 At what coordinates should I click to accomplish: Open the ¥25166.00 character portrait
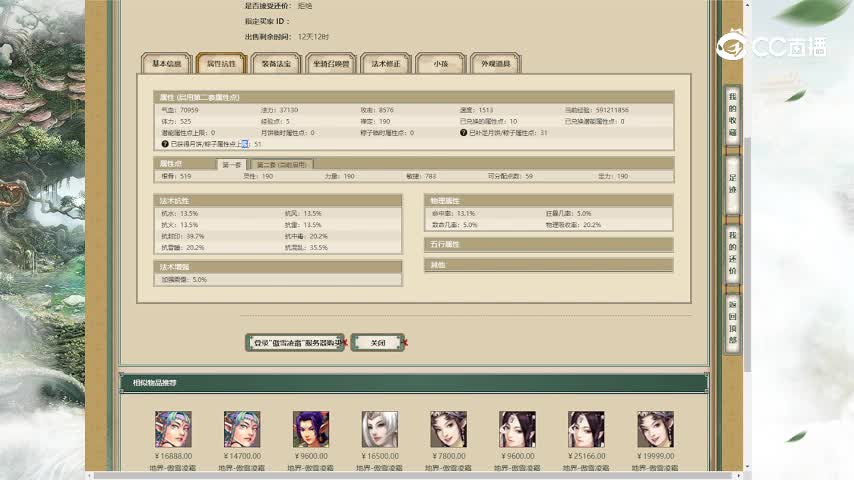click(x=586, y=429)
